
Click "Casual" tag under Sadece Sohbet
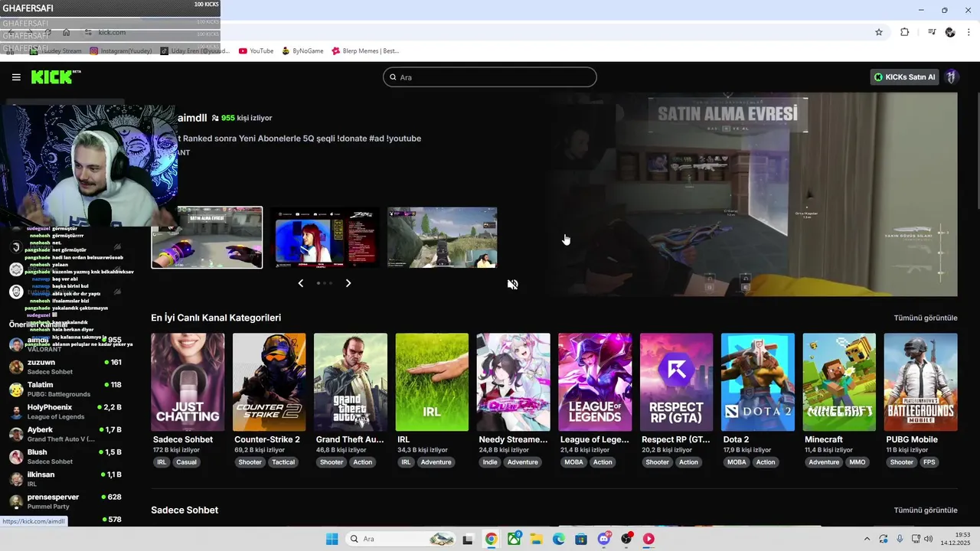186,462
